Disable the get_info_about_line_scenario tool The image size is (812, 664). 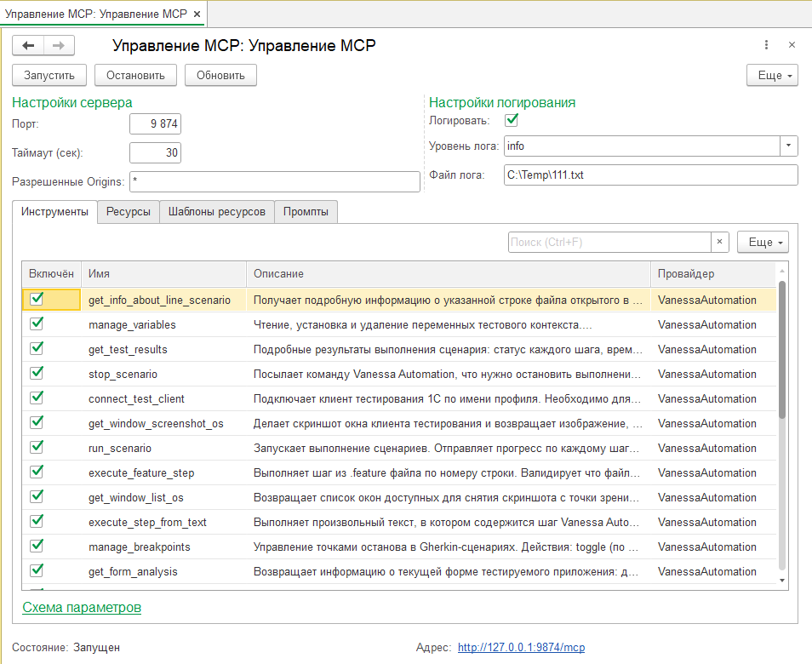point(37,299)
